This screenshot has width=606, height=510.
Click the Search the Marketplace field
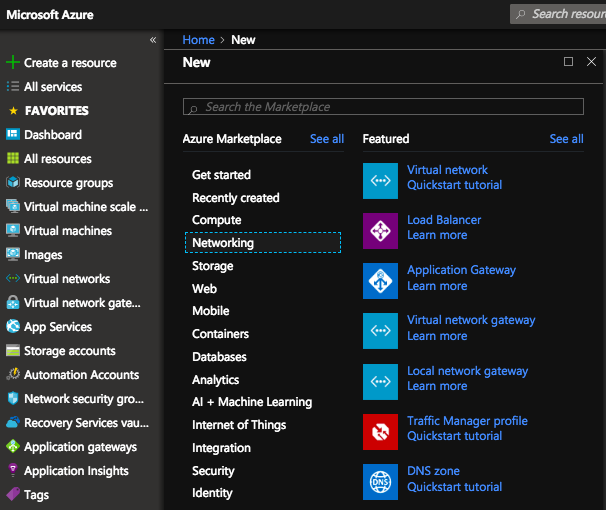[383, 107]
